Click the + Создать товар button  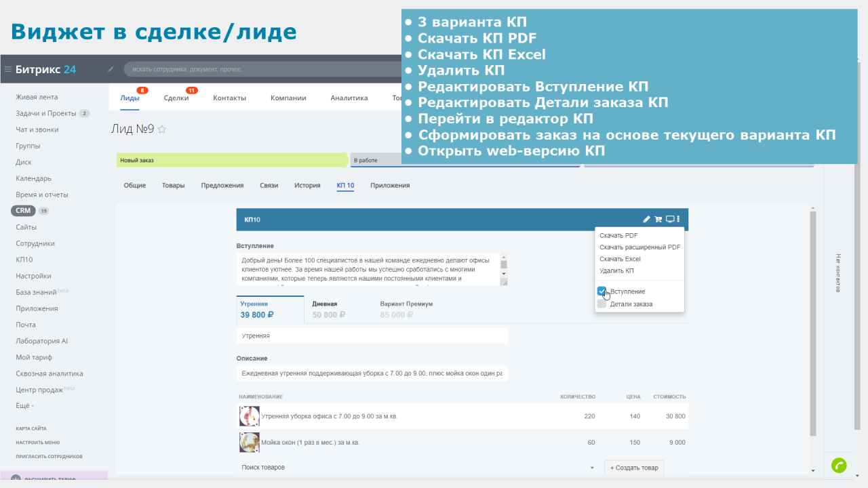tap(634, 468)
